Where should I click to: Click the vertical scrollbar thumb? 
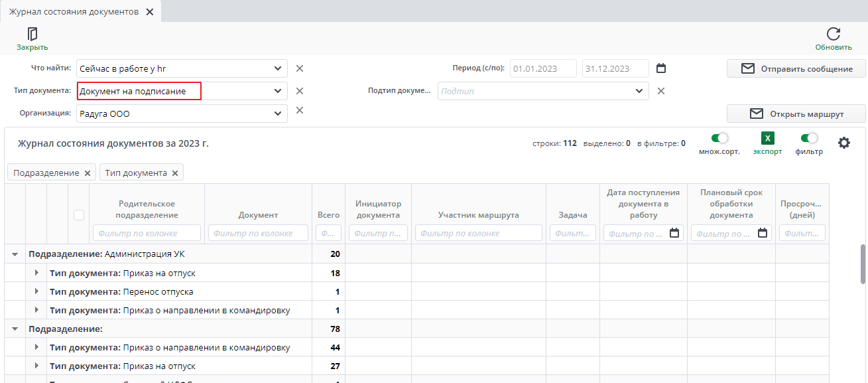pyautogui.click(x=863, y=264)
